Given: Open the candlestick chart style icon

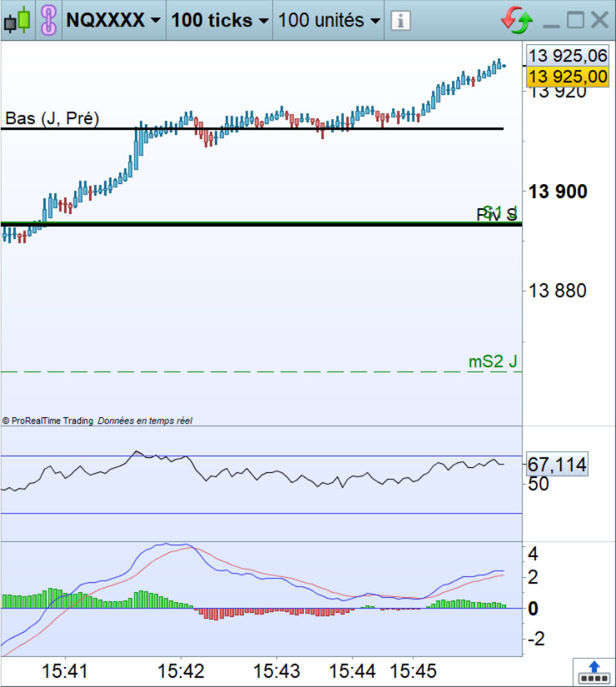Looking at the screenshot, I should 17,20.
